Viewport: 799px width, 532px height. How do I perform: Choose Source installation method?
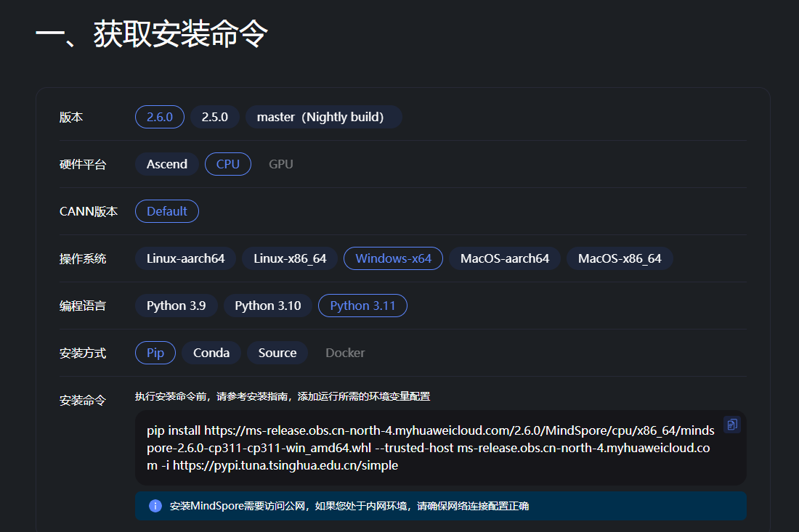pyautogui.click(x=277, y=353)
